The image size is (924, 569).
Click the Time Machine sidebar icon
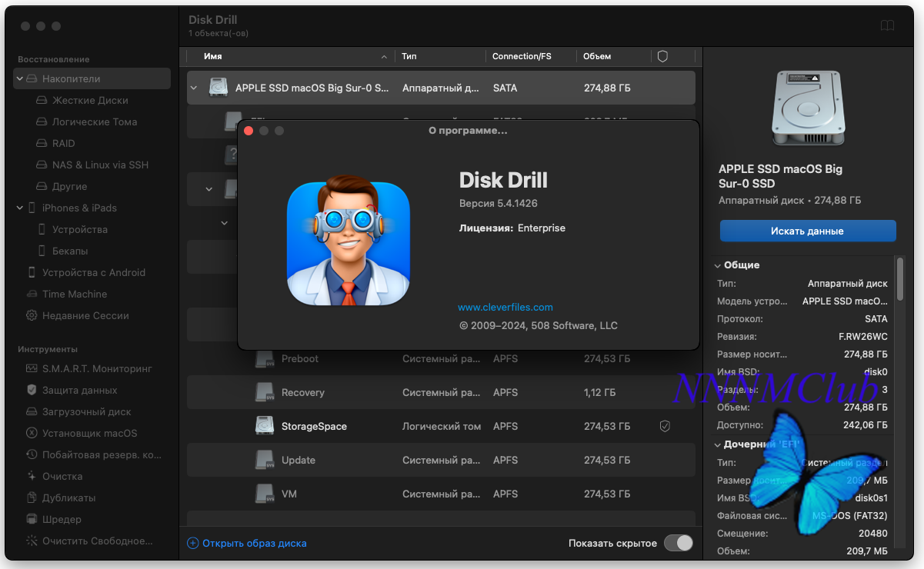(32, 294)
